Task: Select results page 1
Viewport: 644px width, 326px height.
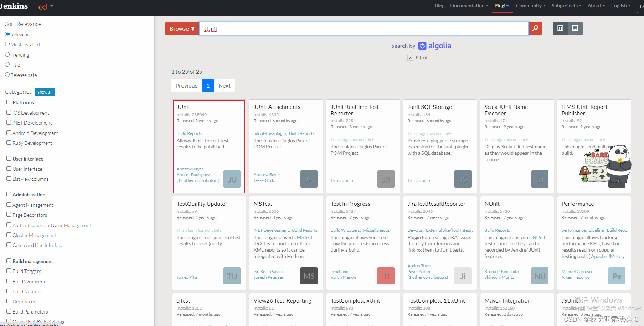Action: 208,85
